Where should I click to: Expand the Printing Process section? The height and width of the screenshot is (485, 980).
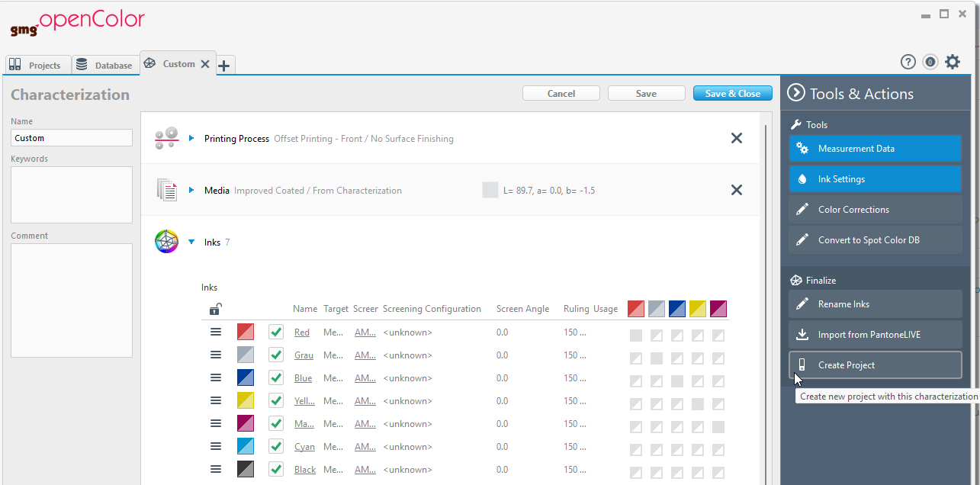pos(191,138)
